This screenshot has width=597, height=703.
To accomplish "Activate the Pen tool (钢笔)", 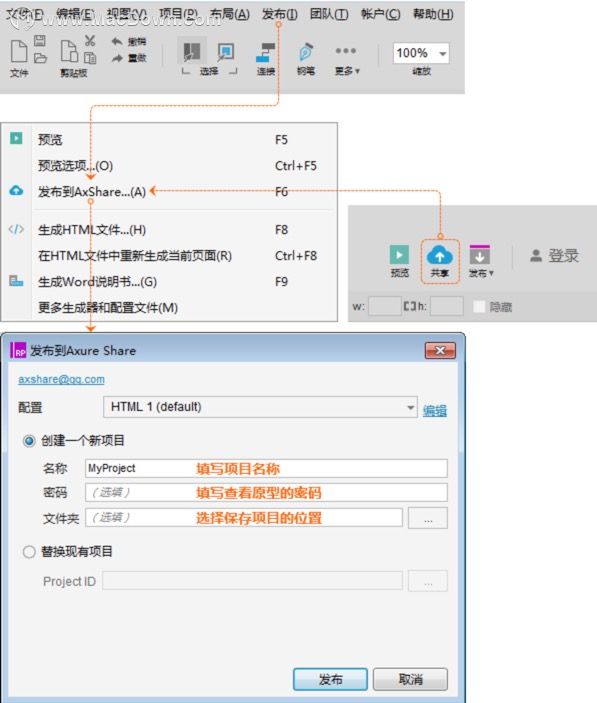I will pyautogui.click(x=306, y=52).
